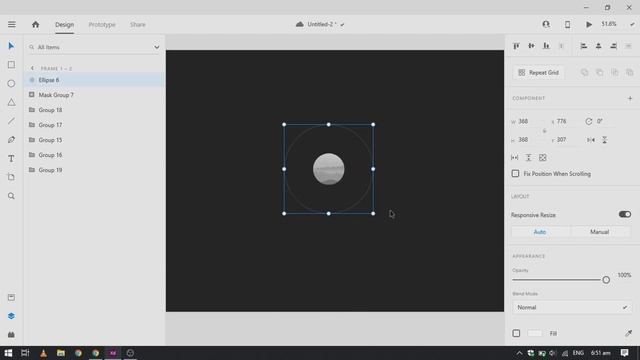Screen dimensions: 640x360
Task: Start desktop preview with play button
Action: (589, 24)
